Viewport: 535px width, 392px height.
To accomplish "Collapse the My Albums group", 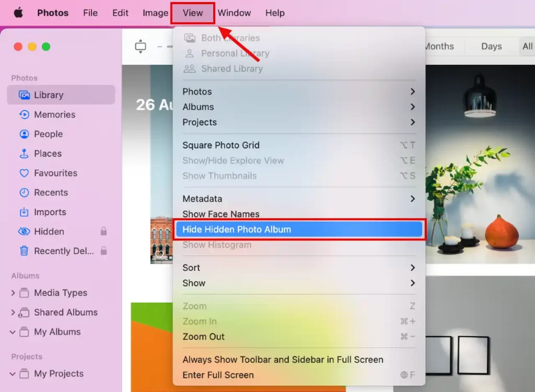I will [x=13, y=332].
